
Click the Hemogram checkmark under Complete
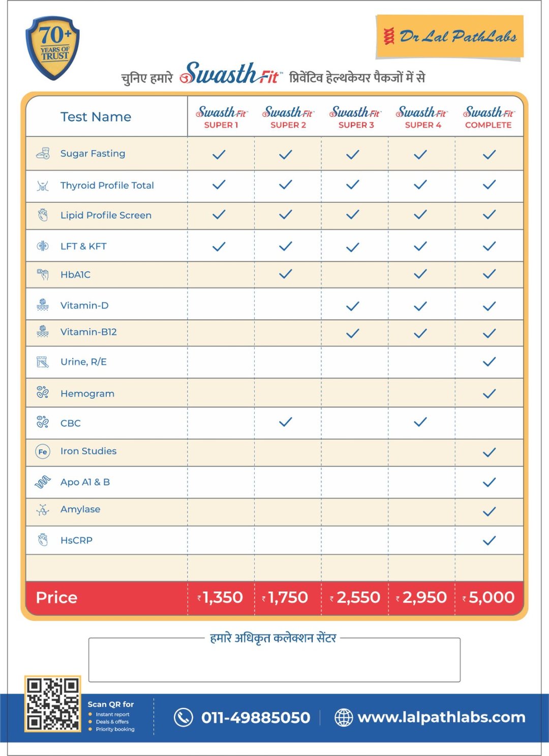coord(489,394)
